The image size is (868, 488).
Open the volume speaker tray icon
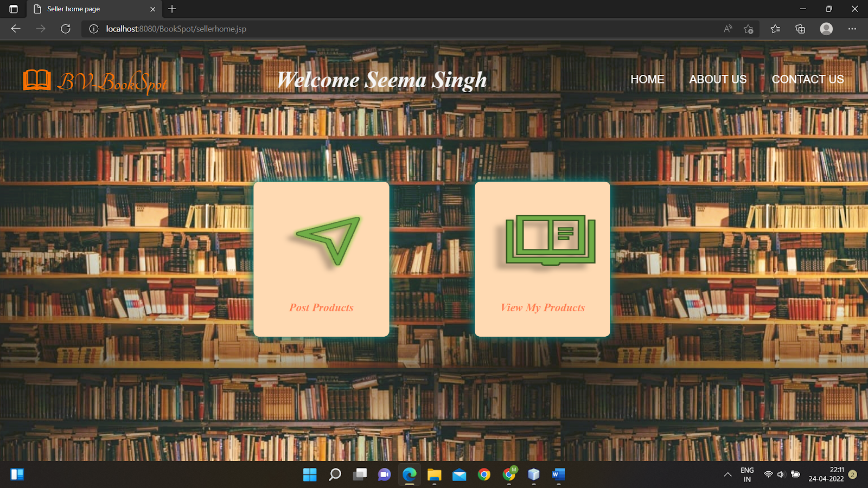click(x=781, y=474)
